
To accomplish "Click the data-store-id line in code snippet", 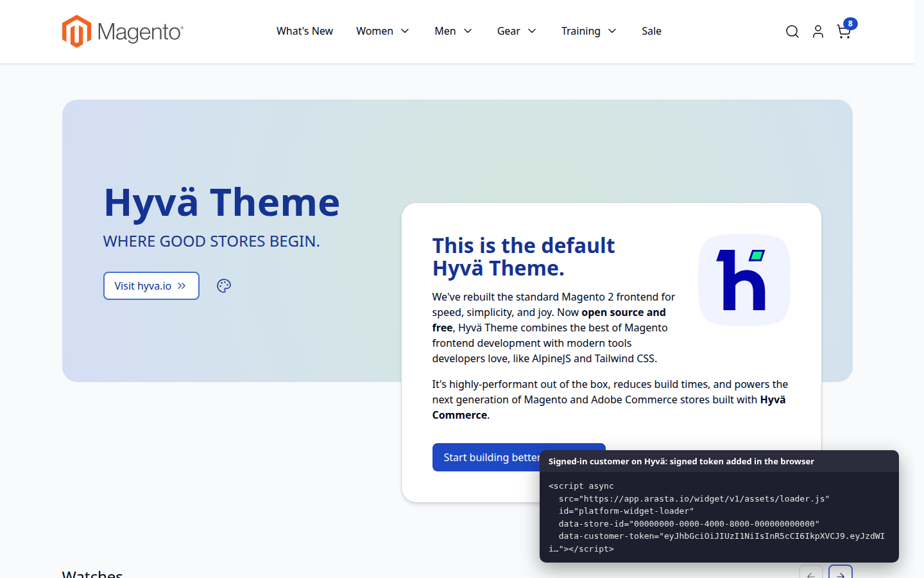I will click(689, 523).
